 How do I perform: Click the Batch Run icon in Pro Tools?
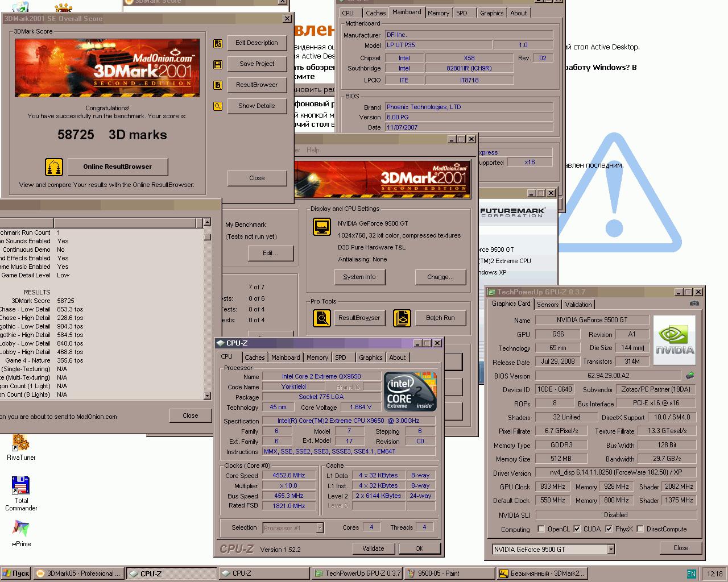point(402,318)
